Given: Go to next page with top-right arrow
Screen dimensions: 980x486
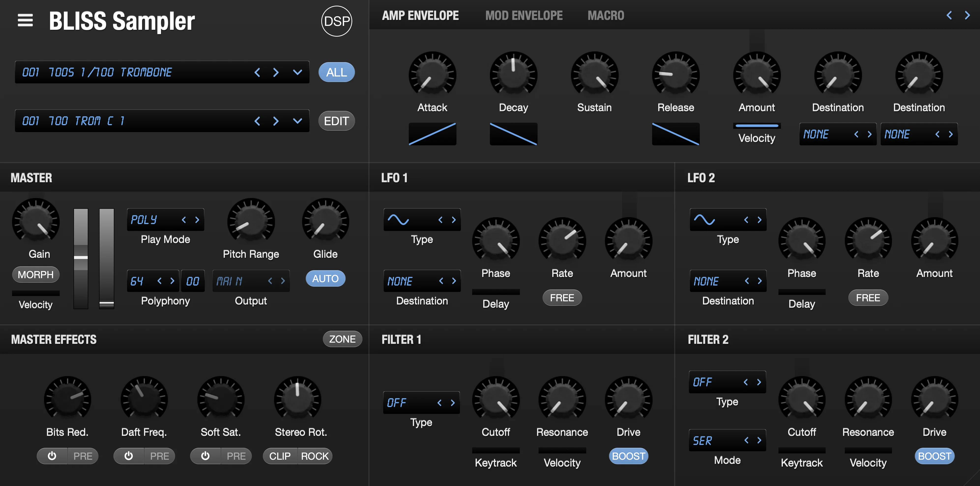Looking at the screenshot, I should pos(967,15).
